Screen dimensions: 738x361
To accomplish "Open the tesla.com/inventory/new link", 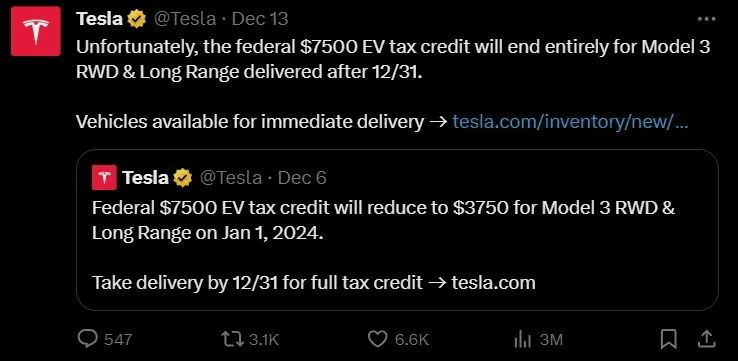I will pyautogui.click(x=570, y=122).
